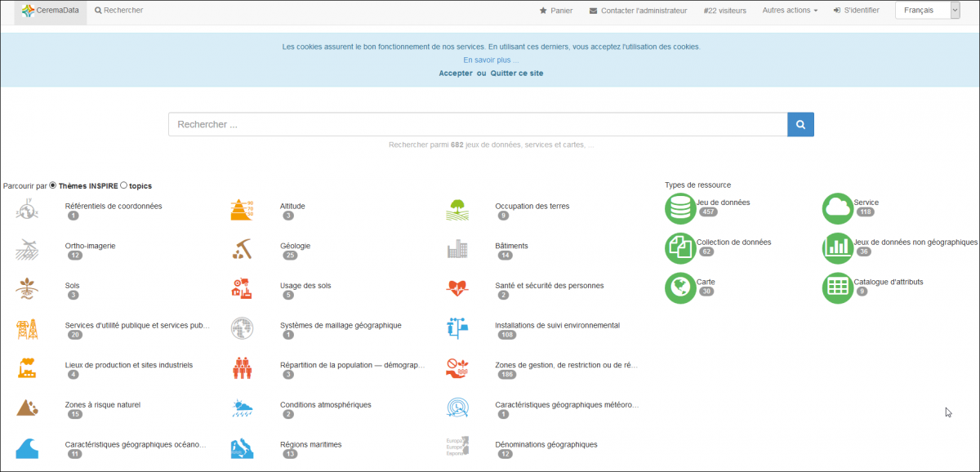980x472 pixels.
Task: Open the Panier menu item
Action: [556, 11]
